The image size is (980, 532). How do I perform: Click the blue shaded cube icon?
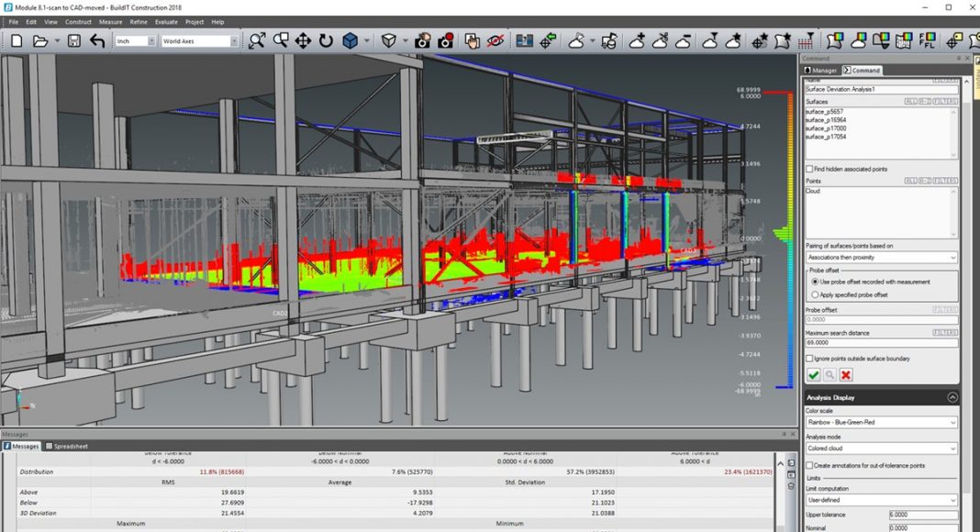350,41
